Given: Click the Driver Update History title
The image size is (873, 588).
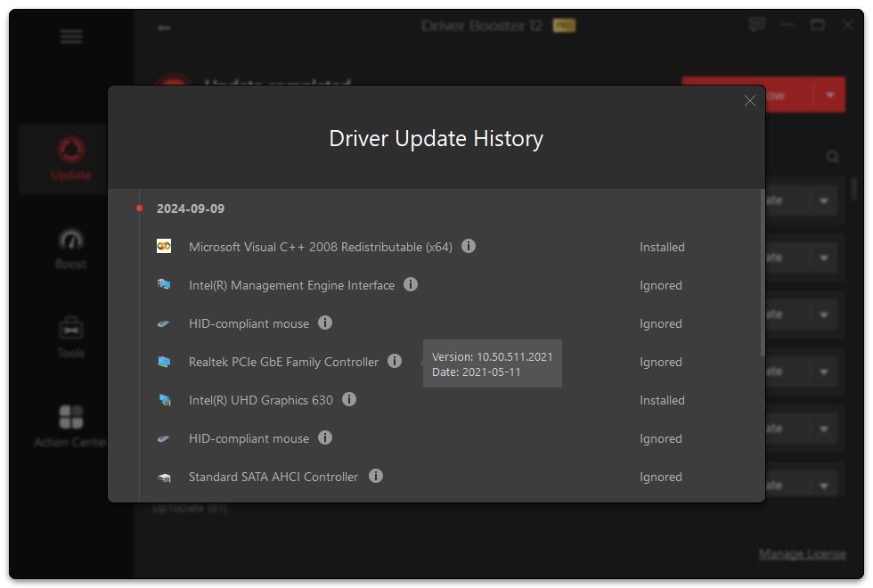Looking at the screenshot, I should click(x=436, y=139).
